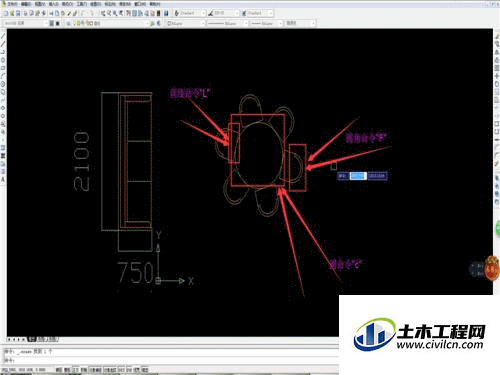
Task: Open the Help (帮助) menu
Action: point(155,4)
